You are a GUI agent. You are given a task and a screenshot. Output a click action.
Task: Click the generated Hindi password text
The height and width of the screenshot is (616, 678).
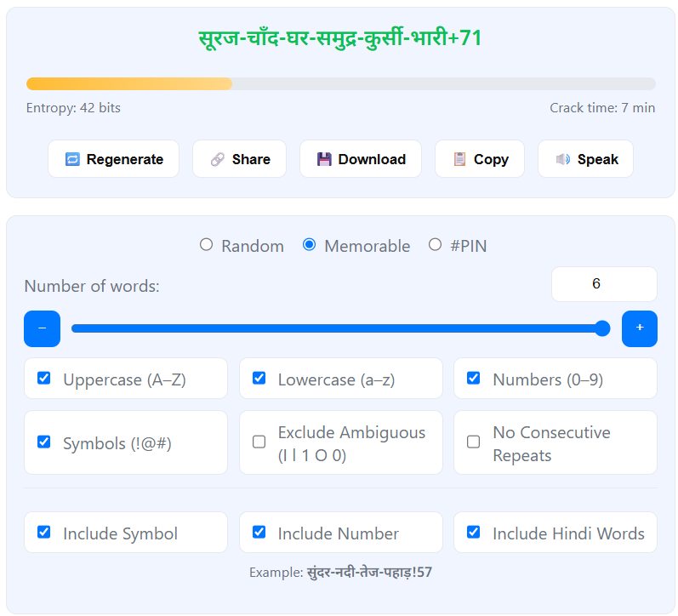click(x=340, y=38)
